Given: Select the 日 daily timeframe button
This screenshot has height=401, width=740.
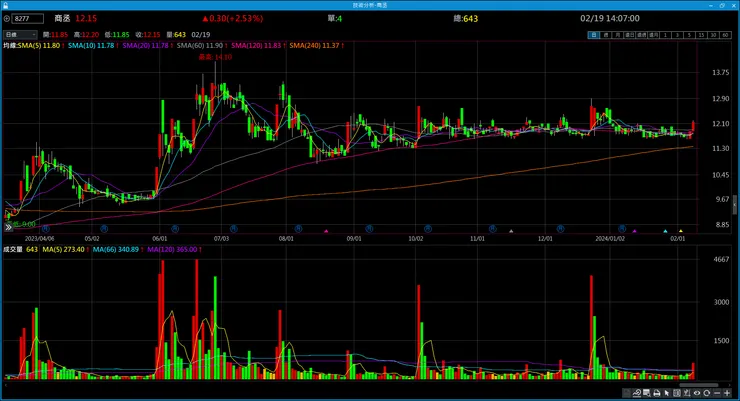Looking at the screenshot, I should coord(594,35).
